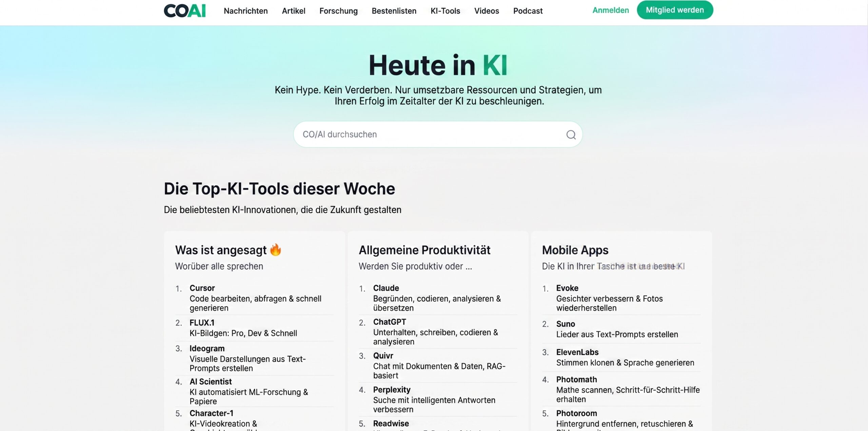Open the Artikel menu item
The image size is (868, 431).
[x=294, y=11]
